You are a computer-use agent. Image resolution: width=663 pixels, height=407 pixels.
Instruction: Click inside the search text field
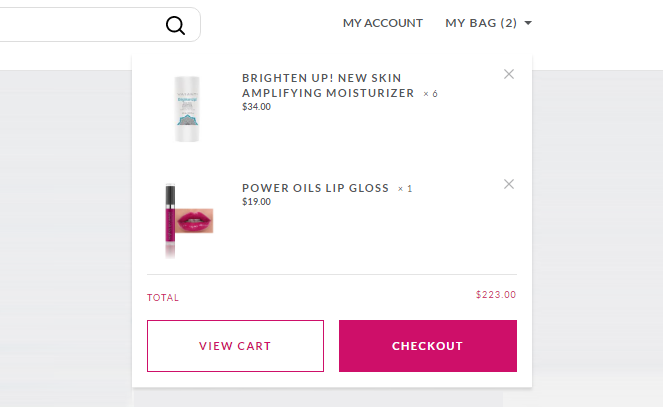coord(80,25)
